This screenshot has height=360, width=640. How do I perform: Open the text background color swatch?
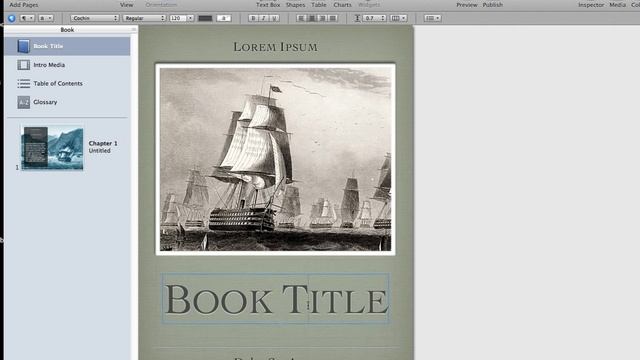(224, 18)
